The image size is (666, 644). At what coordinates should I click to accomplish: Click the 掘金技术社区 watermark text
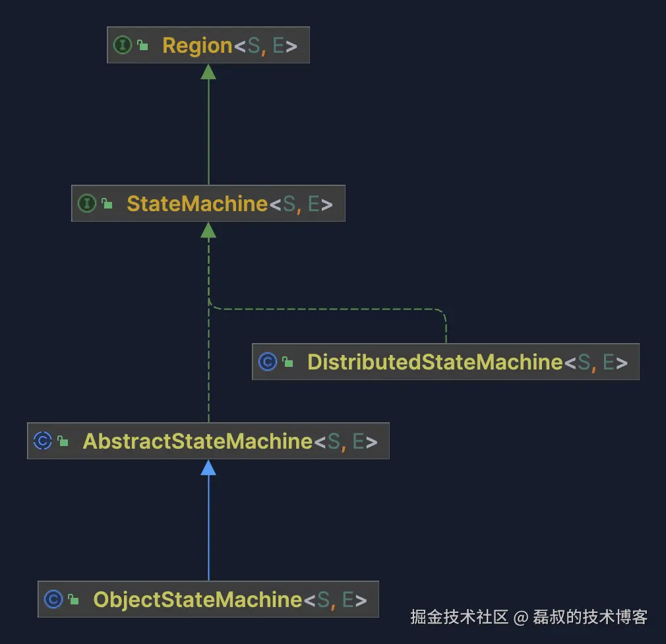coord(462,618)
